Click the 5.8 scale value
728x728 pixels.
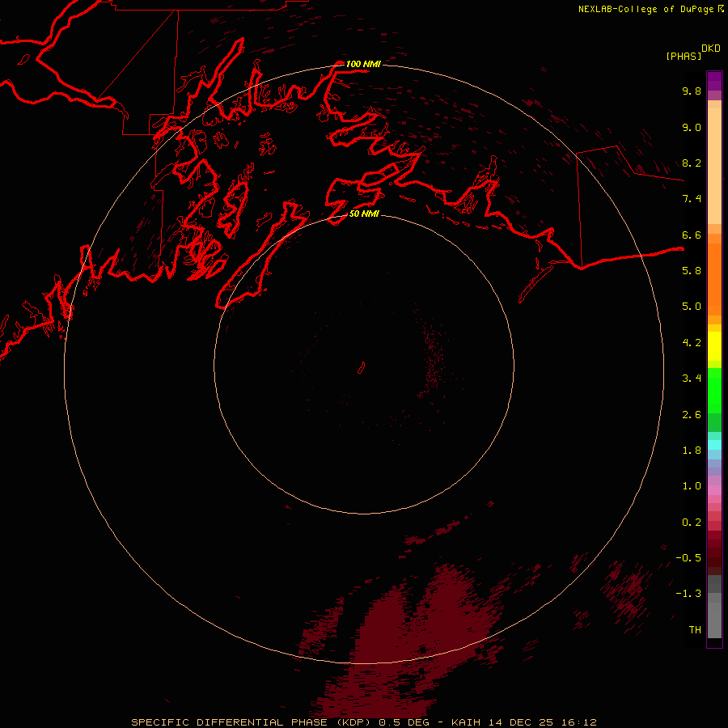pos(692,271)
